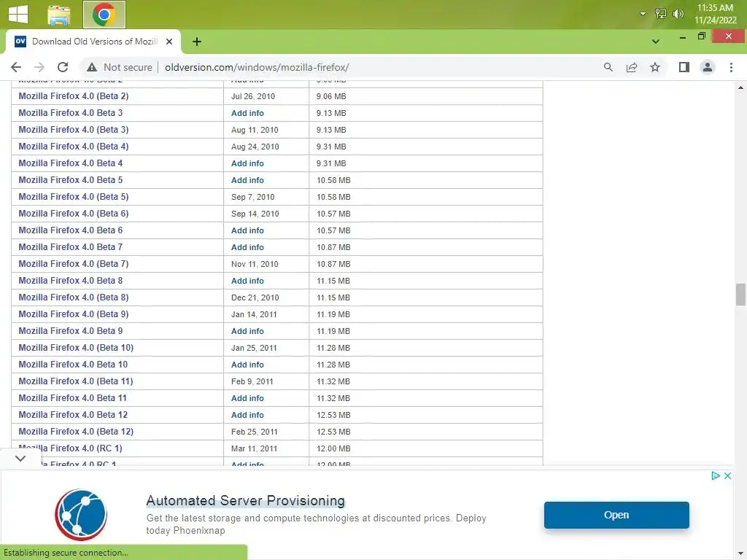Image resolution: width=747 pixels, height=560 pixels.
Task: Open Mozilla Firefox 4.0 Beta 11 link
Action: tap(72, 397)
